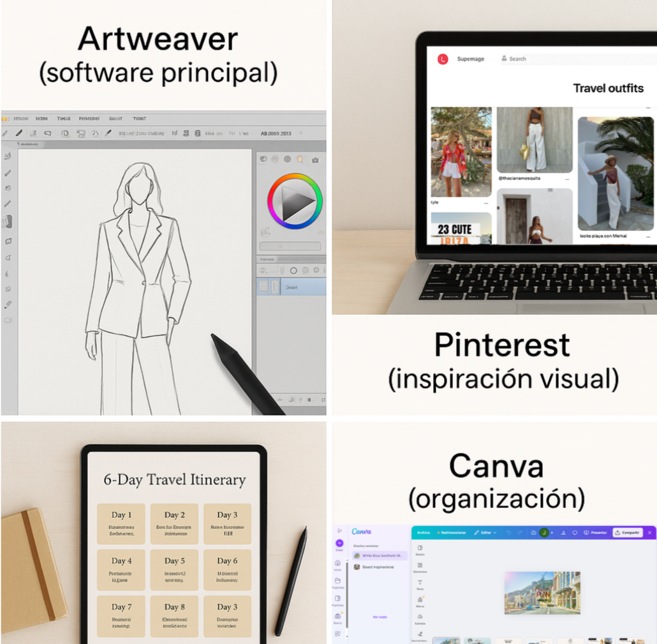Open the Proyectos folder icon in Canva
Screen dimensions: 657x644
[337, 581]
